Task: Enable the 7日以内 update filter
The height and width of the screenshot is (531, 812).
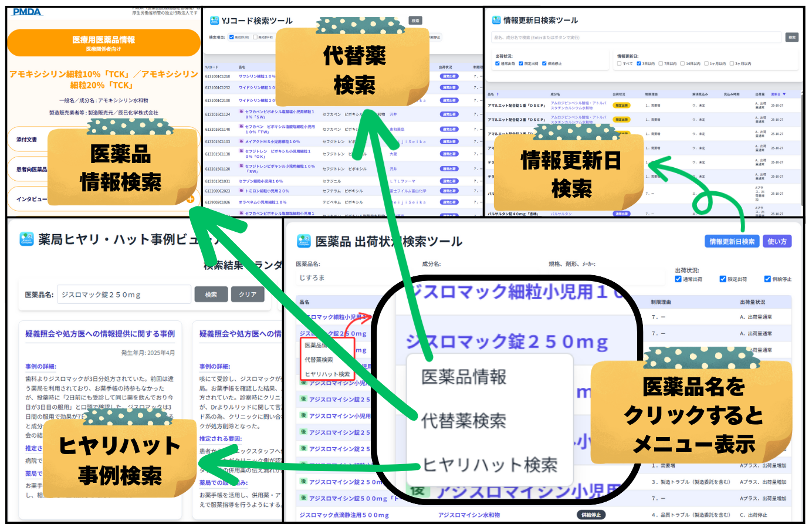Action: point(660,63)
